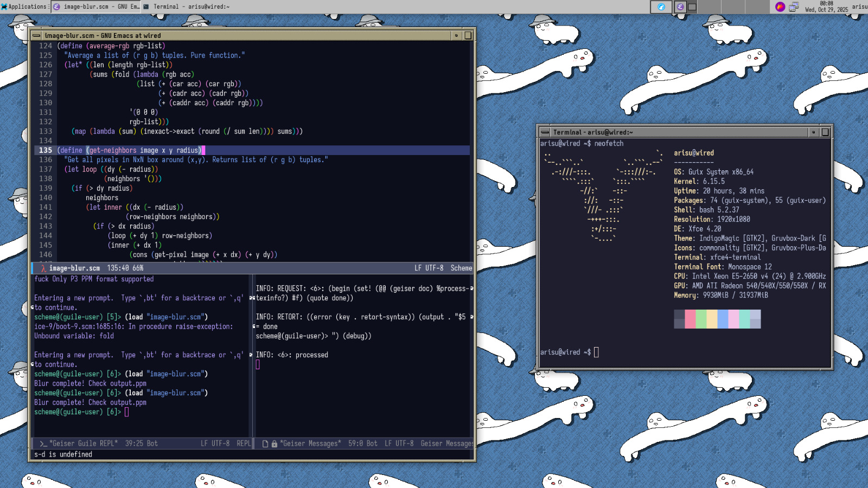
Task: Click line 133 with inexact->exact in the editor
Action: 187,131
